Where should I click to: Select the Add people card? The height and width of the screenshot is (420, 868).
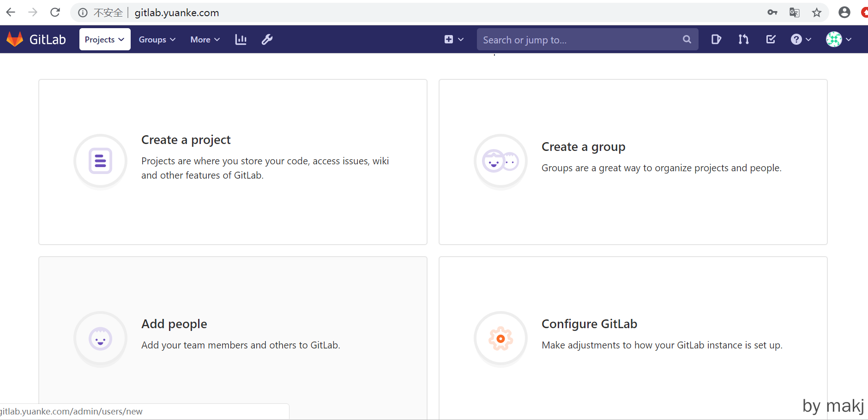tap(233, 337)
